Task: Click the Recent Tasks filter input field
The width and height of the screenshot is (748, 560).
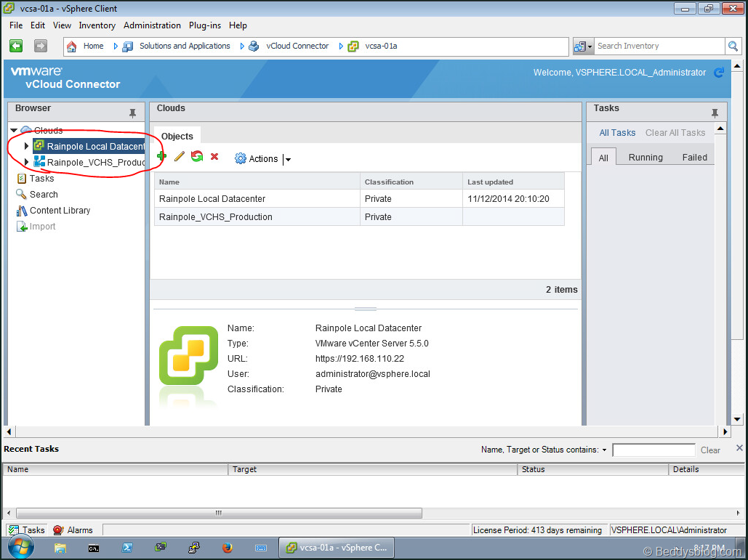Action: coord(654,450)
